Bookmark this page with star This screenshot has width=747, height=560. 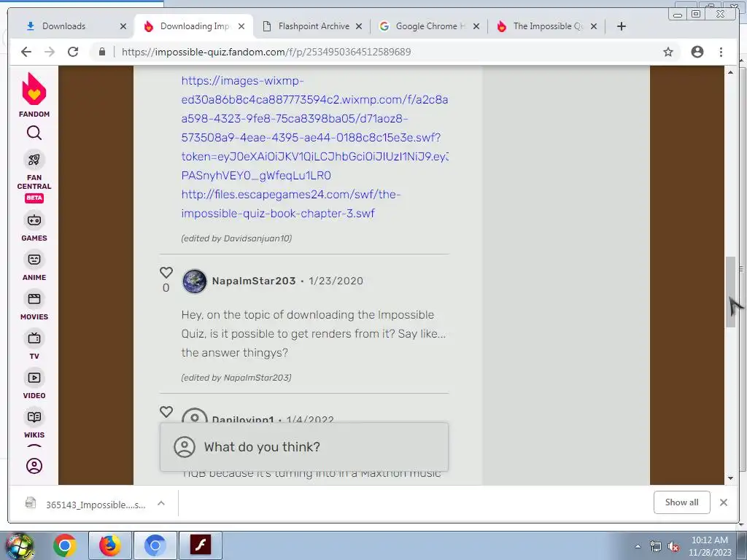click(x=668, y=52)
